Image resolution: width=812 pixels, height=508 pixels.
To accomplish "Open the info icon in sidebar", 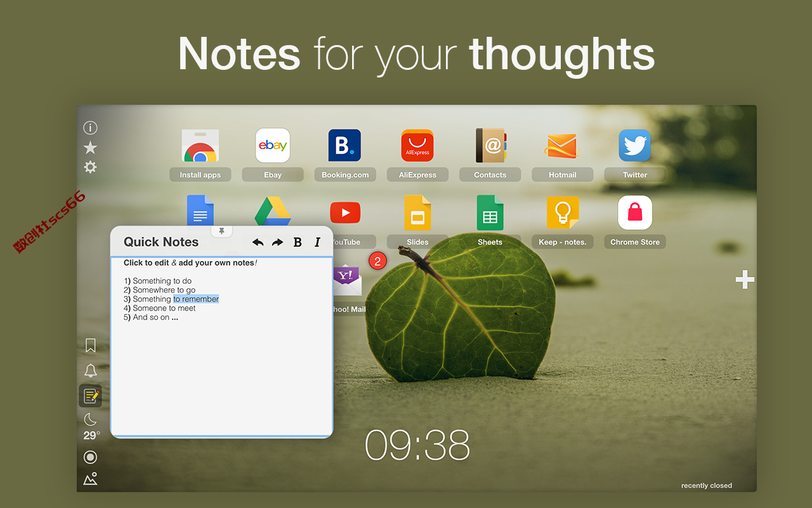I will (91, 128).
